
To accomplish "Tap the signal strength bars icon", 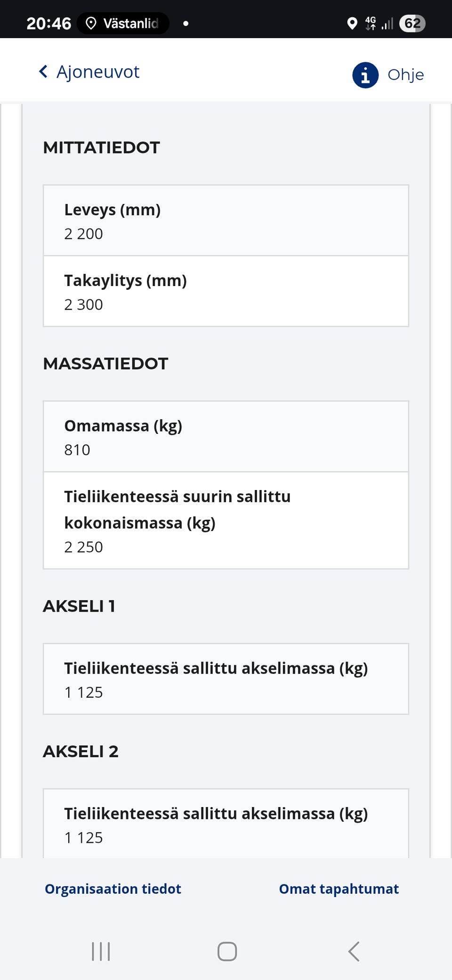I will [386, 23].
